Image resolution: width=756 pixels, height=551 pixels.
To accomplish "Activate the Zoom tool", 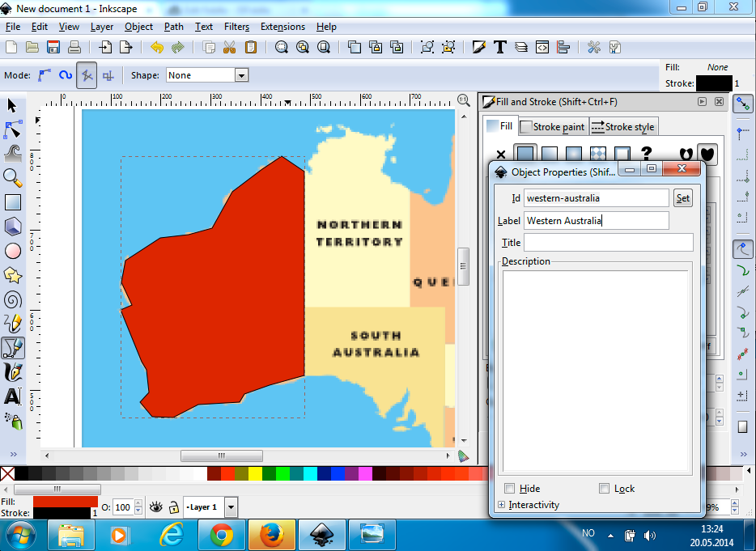I will point(12,178).
